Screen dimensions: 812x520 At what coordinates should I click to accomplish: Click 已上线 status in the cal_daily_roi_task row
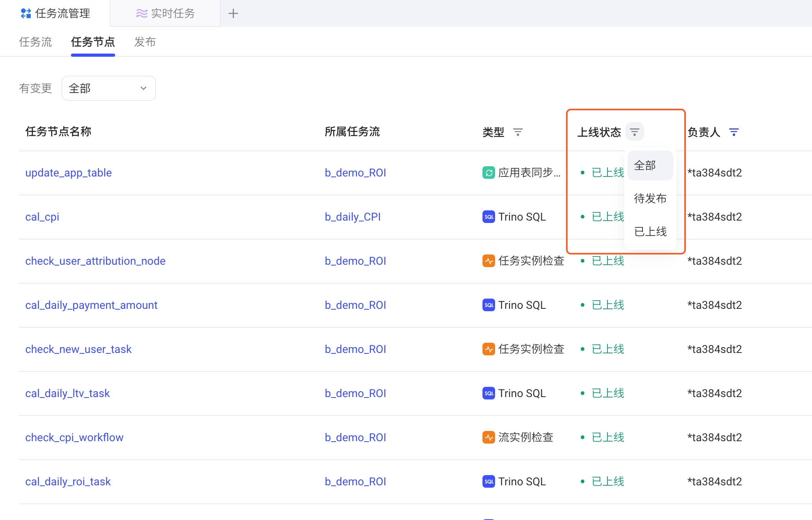608,481
